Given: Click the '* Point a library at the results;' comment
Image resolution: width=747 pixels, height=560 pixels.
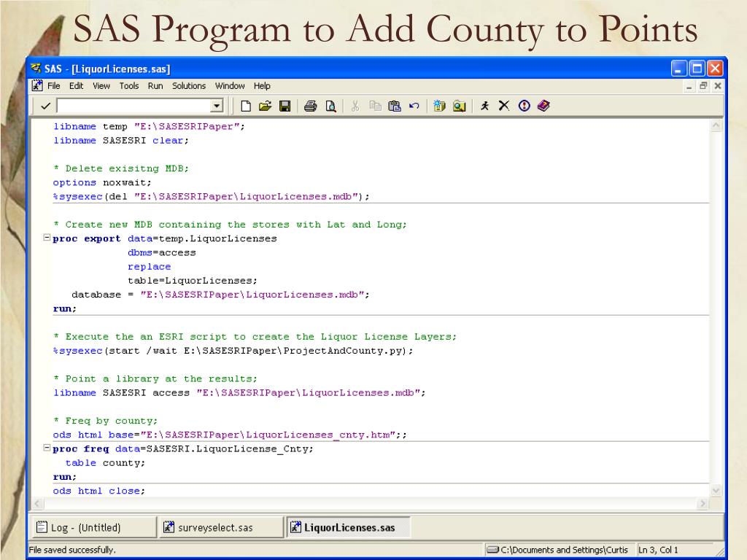Looking at the screenshot, I should pyautogui.click(x=155, y=379).
